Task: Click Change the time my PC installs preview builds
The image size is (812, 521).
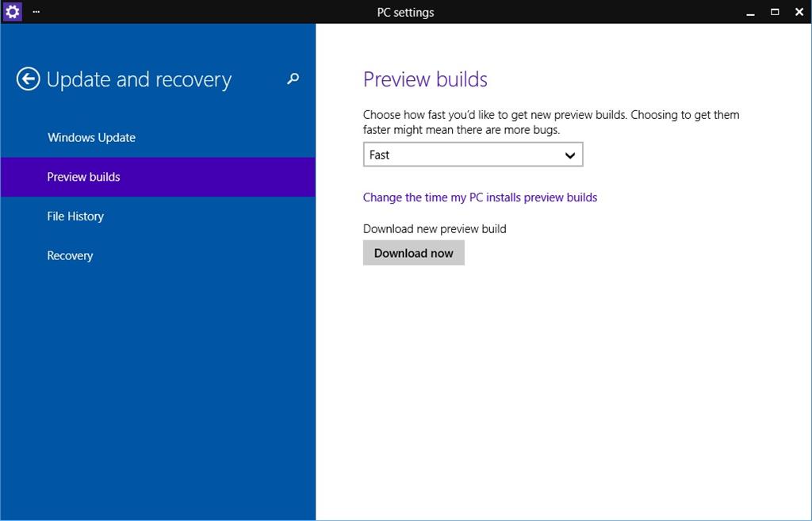Action: pyautogui.click(x=480, y=197)
